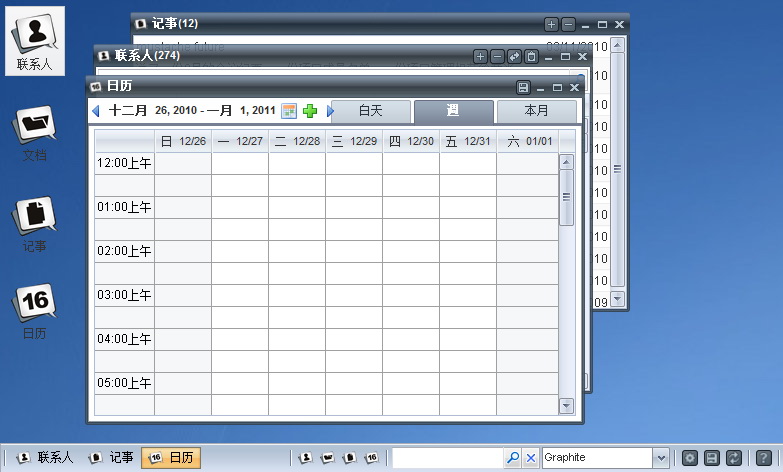Click the trash icon in 联系人 title bar
Viewport: 783px width, 472px height.
click(x=532, y=56)
